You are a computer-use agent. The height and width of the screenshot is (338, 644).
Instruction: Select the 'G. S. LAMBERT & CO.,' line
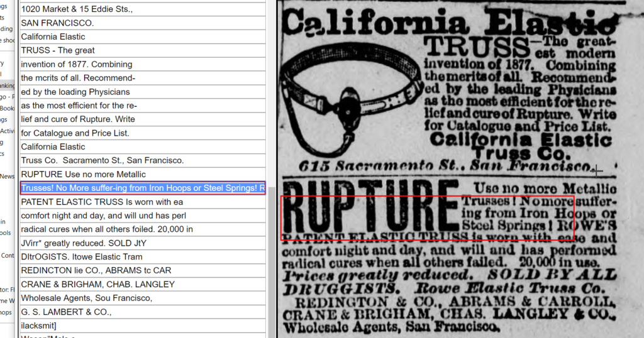143,312
